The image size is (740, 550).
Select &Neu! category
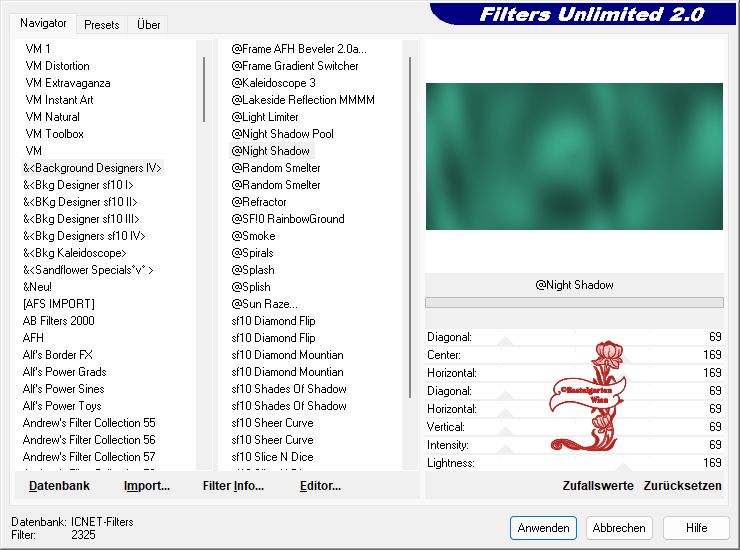pyautogui.click(x=37, y=287)
